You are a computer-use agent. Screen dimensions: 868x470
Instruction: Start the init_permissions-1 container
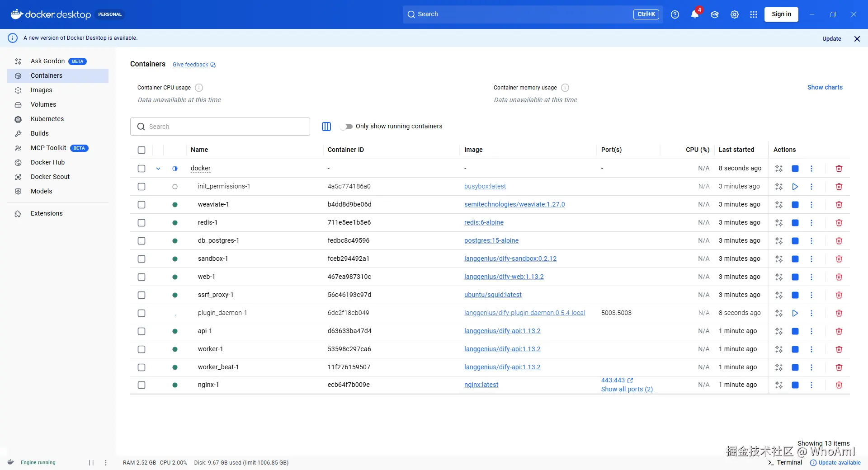(x=795, y=186)
